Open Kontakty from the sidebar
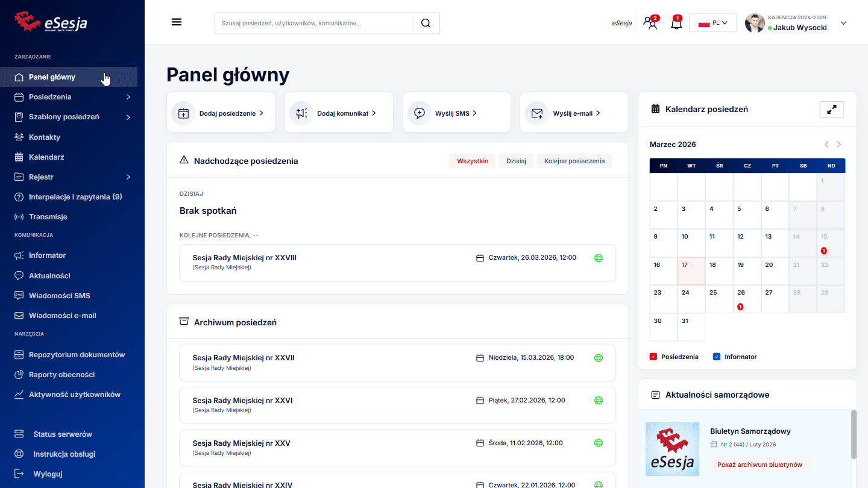This screenshot has height=488, width=868. [x=45, y=137]
